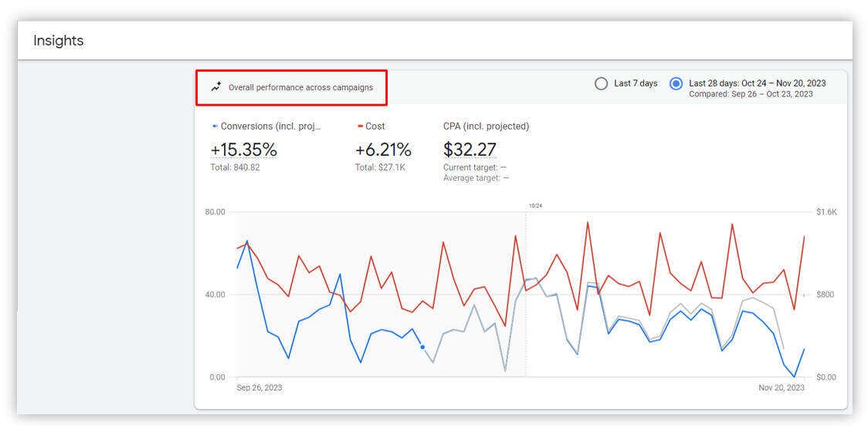Select the Last 28 days radio button
The height and width of the screenshot is (426, 868).
[x=676, y=83]
